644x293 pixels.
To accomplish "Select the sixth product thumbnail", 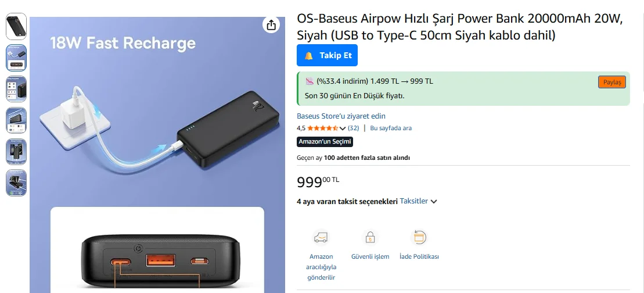I will pyautogui.click(x=16, y=183).
